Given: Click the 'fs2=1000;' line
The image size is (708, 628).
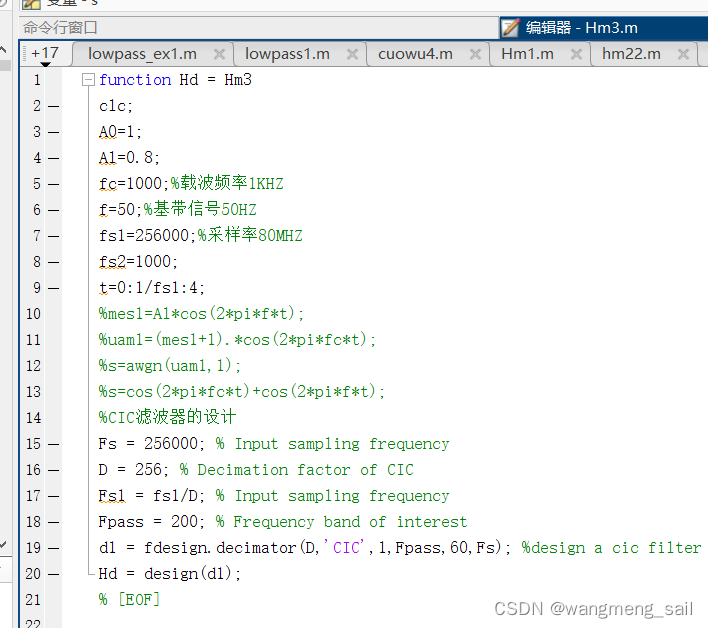Looking at the screenshot, I should pyautogui.click(x=138, y=262).
